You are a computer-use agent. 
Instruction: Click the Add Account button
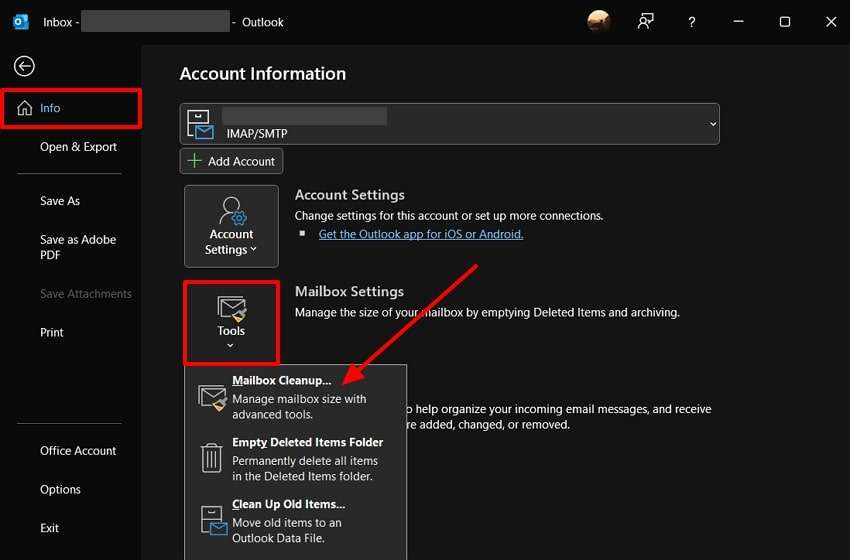click(x=231, y=161)
